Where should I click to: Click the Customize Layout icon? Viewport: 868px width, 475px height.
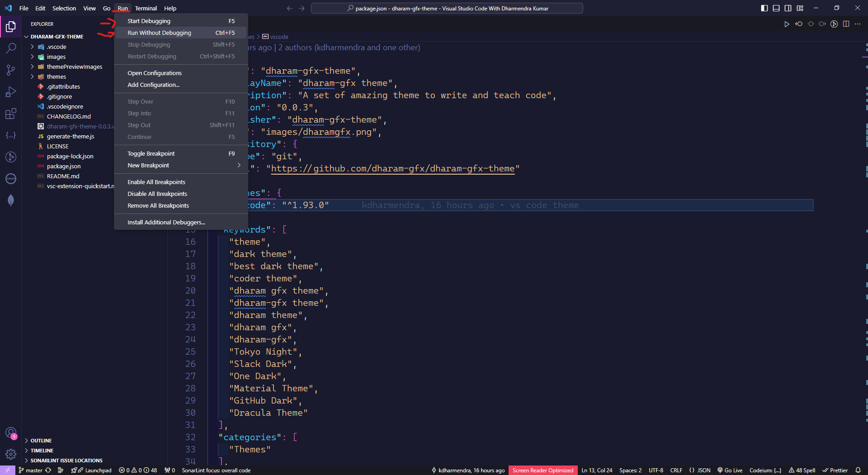click(x=800, y=8)
